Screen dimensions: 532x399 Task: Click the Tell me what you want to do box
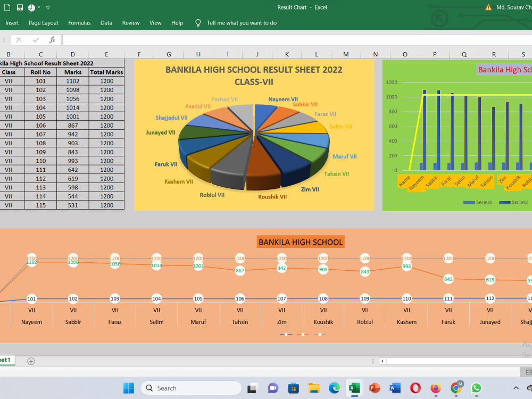point(242,23)
